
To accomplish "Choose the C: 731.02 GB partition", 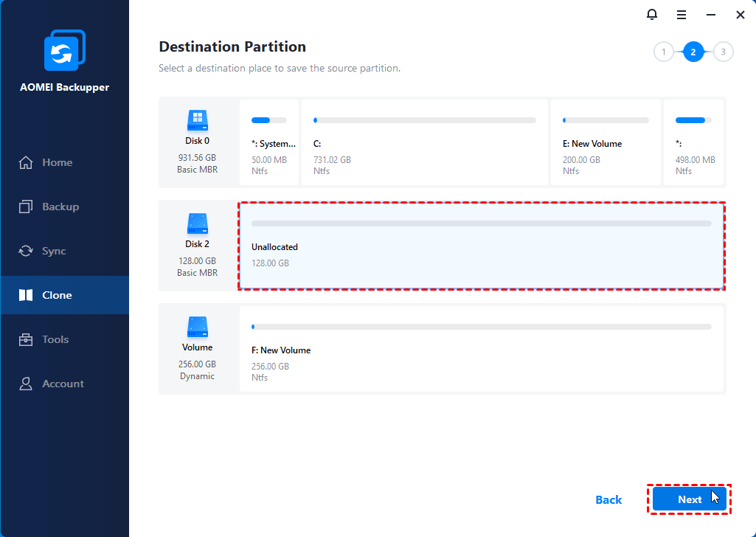I will click(424, 142).
